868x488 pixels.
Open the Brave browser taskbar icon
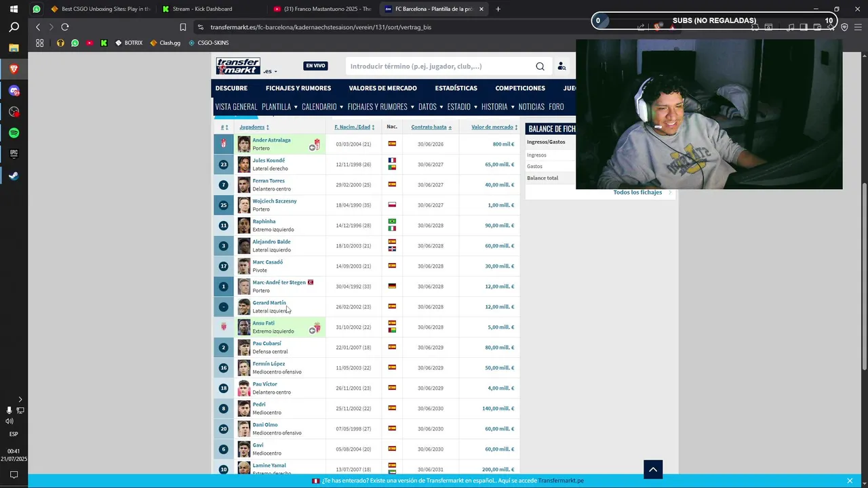pyautogui.click(x=14, y=69)
